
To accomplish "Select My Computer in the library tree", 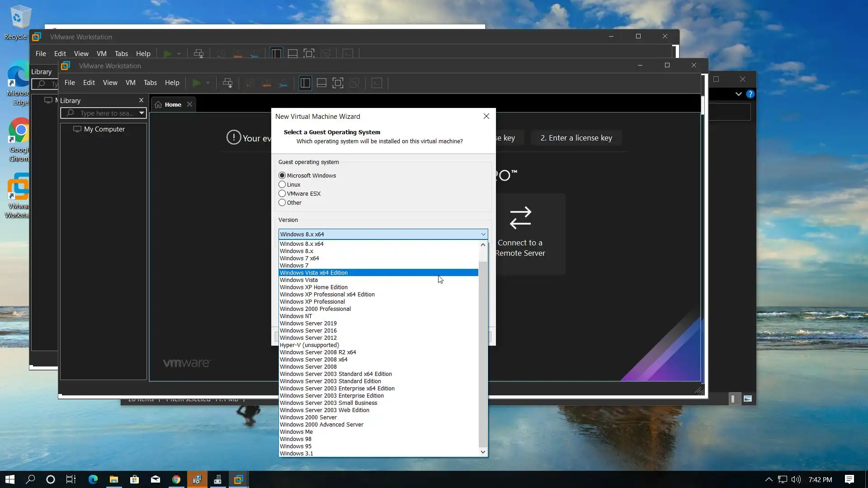I will [104, 129].
